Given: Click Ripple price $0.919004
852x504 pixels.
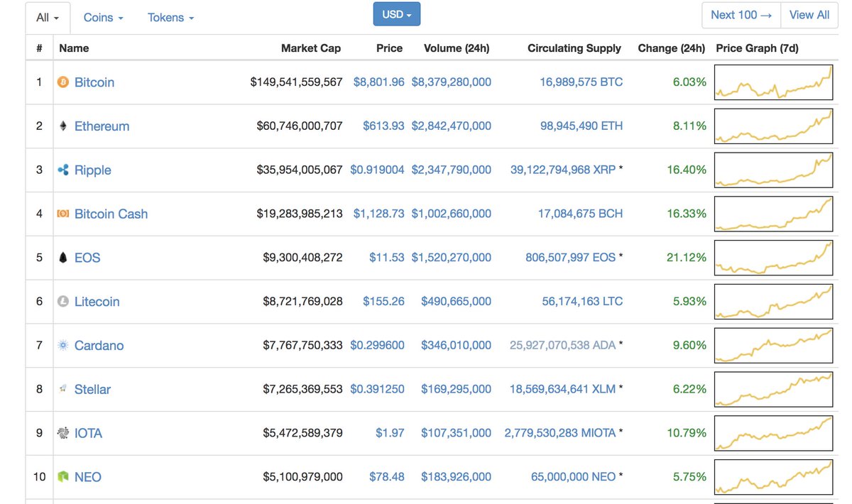Looking at the screenshot, I should tap(378, 170).
